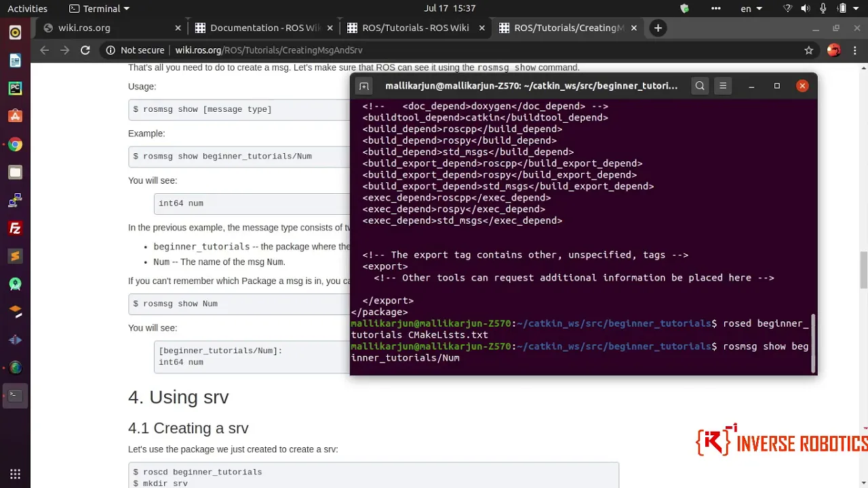The image size is (868, 488).
Task: Click the Chrome address bar URL
Action: click(x=269, y=50)
